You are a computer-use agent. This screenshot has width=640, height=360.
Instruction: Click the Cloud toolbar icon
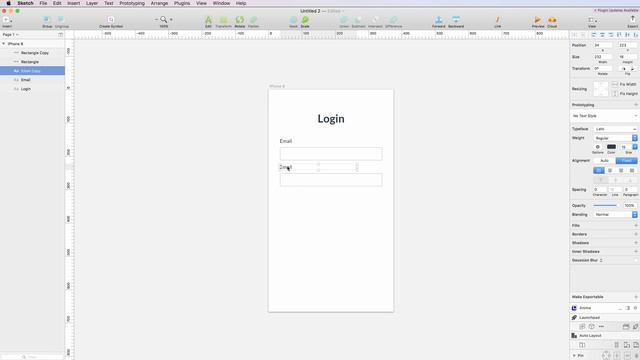[552, 20]
